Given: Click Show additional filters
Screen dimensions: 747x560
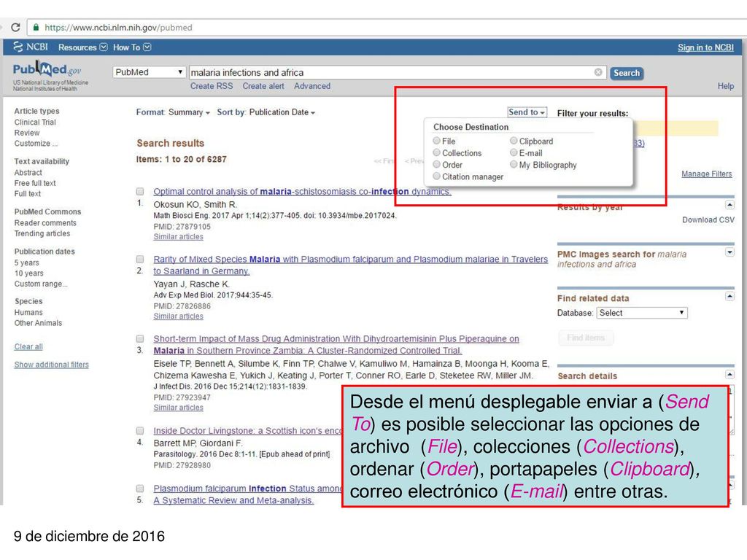Looking at the screenshot, I should pyautogui.click(x=52, y=365).
